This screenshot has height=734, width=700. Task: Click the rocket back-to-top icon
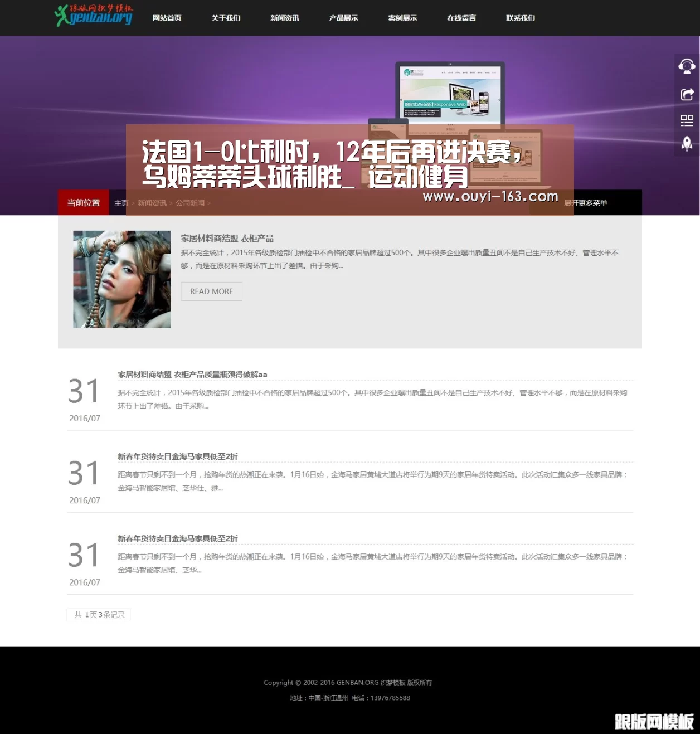pos(687,144)
